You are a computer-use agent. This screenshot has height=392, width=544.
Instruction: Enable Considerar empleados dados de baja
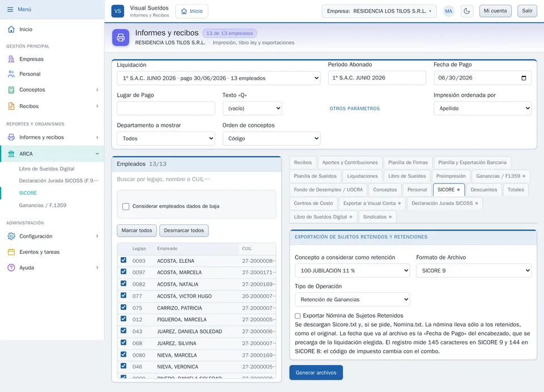[126, 206]
